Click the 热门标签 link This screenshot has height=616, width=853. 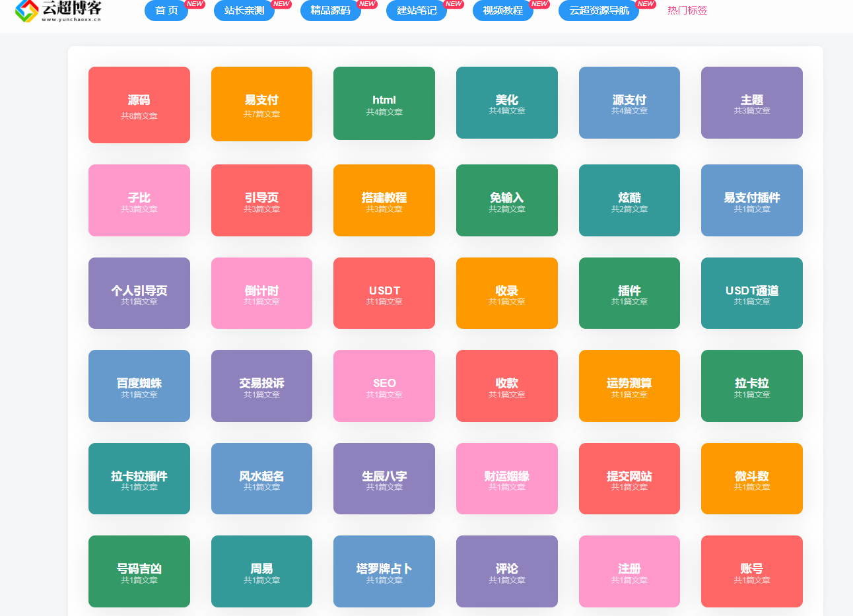coord(687,11)
